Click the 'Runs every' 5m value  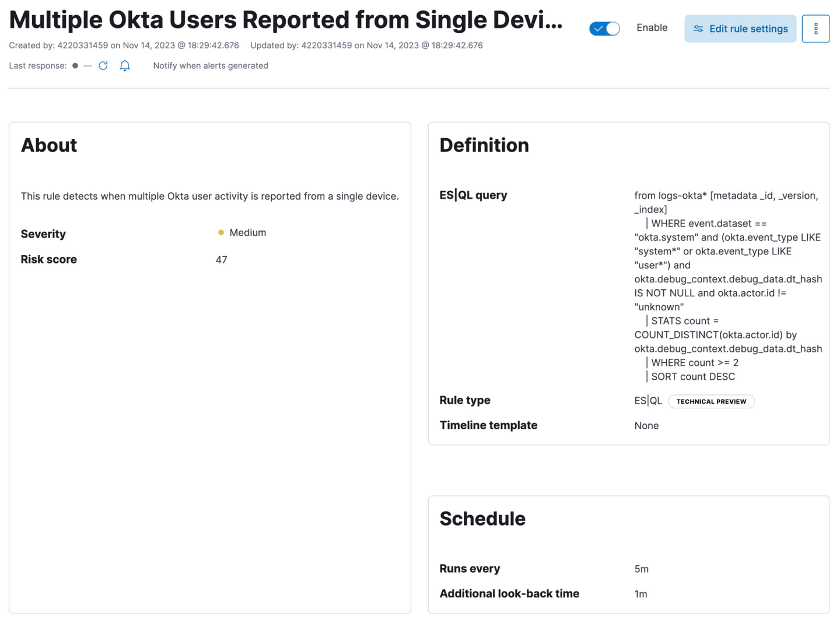641,569
